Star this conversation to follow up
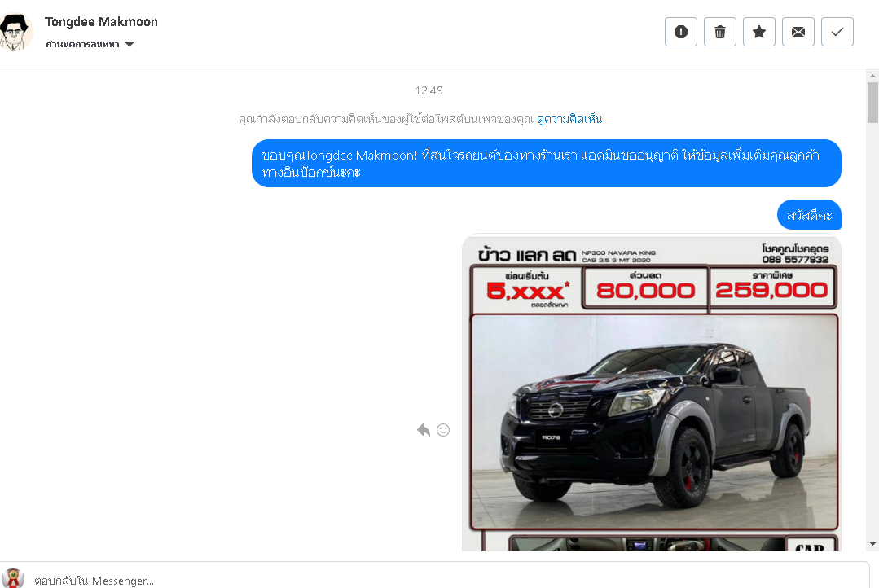Screen dimensions: 879x588 coord(759,32)
